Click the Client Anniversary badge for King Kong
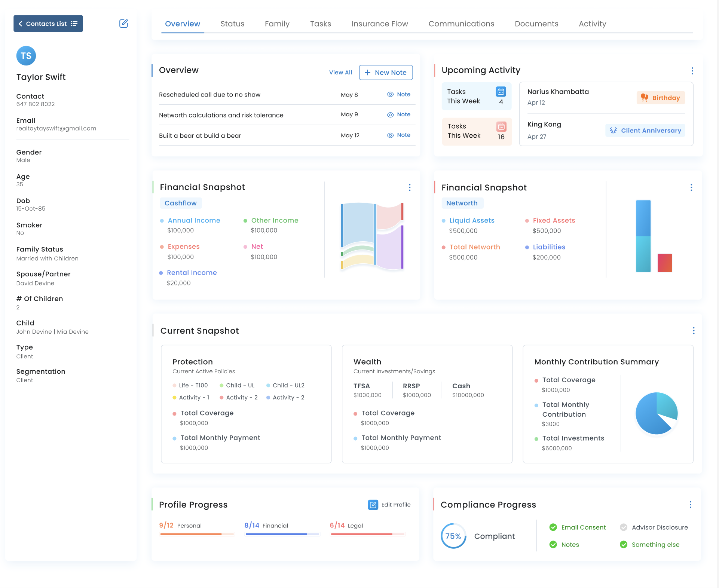The image size is (719, 588). coord(645,130)
